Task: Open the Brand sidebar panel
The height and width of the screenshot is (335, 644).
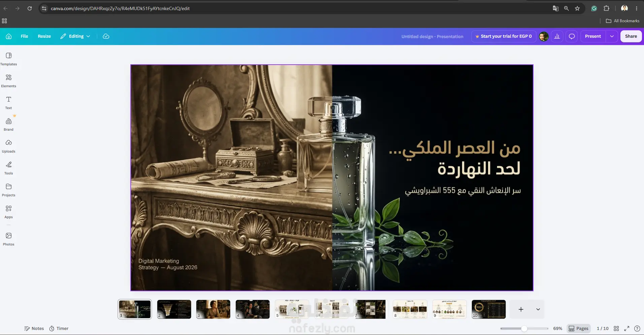Action: tap(9, 125)
